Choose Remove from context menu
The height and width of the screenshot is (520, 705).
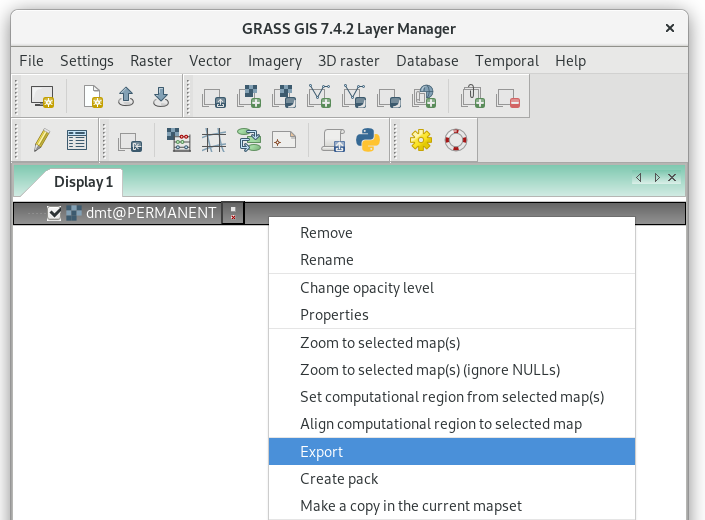[x=452, y=233]
